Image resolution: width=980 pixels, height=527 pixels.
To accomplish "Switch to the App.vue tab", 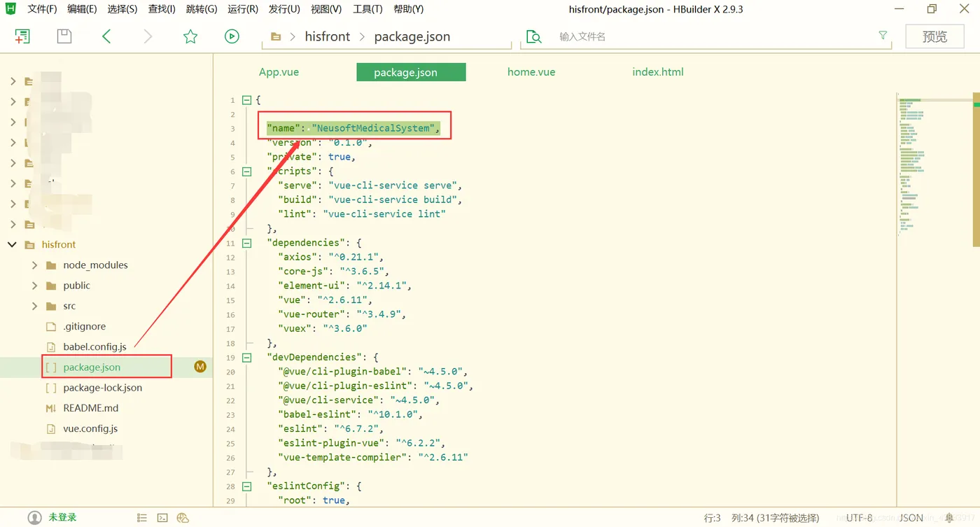I will click(x=279, y=72).
